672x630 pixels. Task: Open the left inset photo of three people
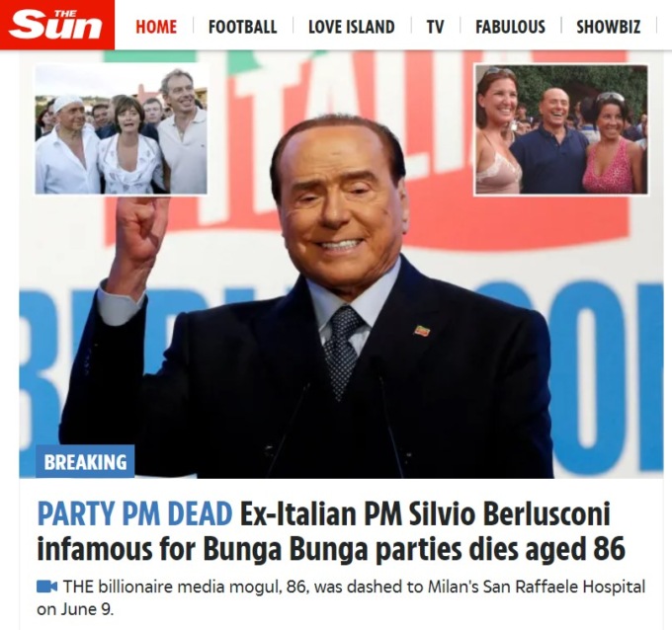pos(121,129)
